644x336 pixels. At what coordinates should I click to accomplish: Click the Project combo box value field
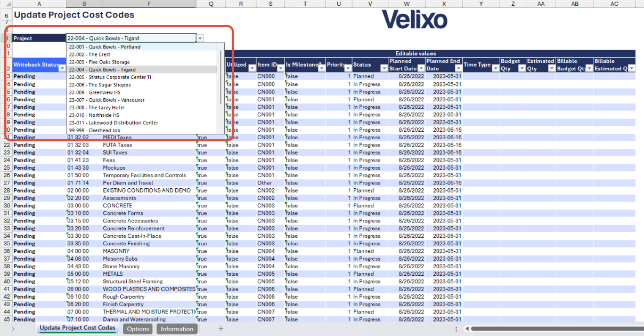[131, 38]
